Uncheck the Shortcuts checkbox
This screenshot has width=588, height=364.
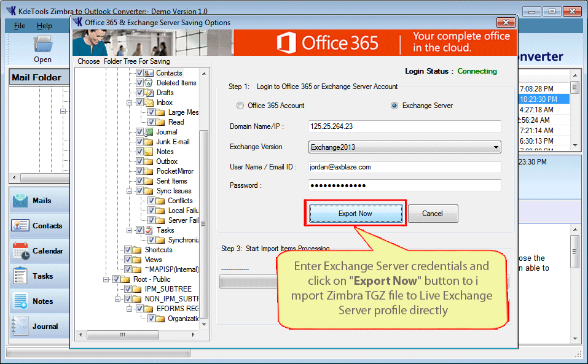128,249
